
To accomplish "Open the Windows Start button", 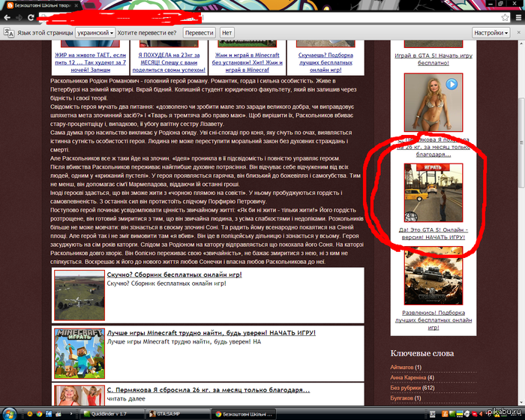I will (x=9, y=414).
